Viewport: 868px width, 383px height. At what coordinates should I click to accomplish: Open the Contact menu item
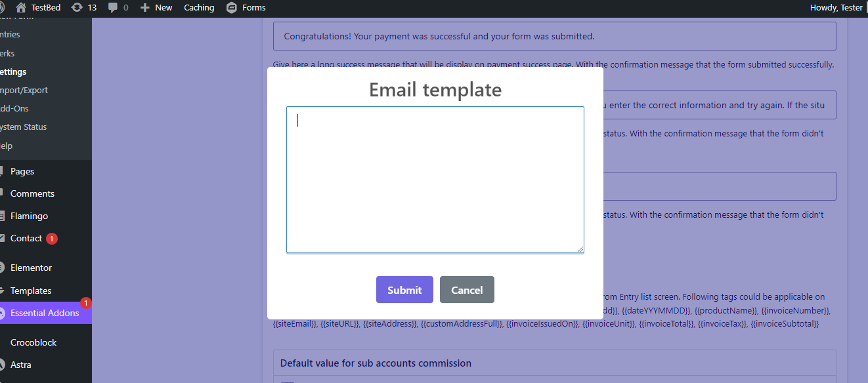point(26,238)
